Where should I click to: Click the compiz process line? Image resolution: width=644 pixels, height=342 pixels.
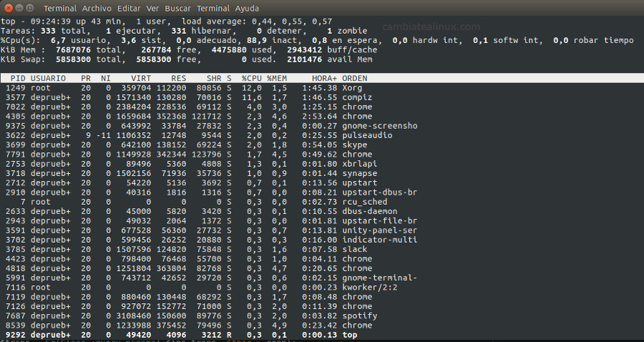[x=322, y=97]
